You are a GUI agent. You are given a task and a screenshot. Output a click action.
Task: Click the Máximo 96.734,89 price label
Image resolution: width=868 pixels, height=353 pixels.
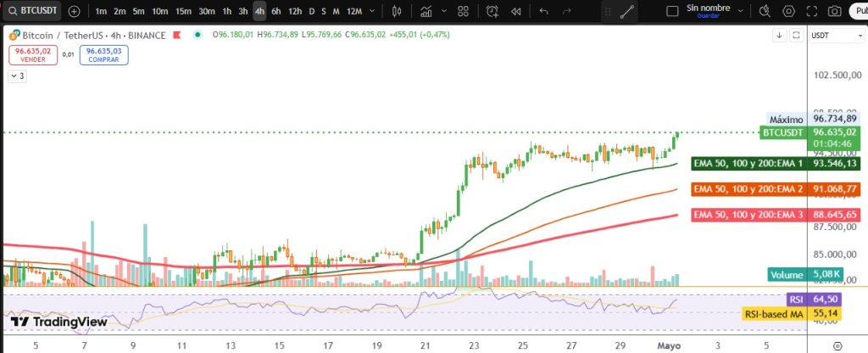(x=813, y=119)
